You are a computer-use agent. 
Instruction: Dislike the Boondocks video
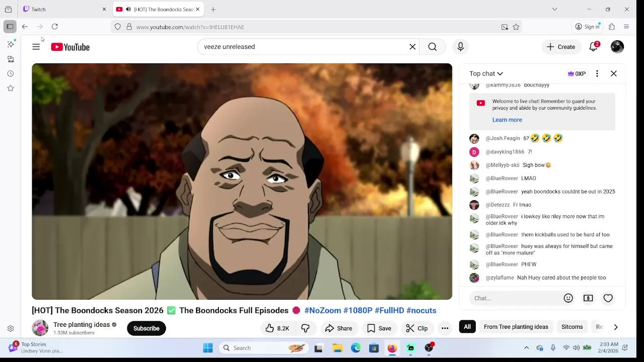(x=305, y=328)
